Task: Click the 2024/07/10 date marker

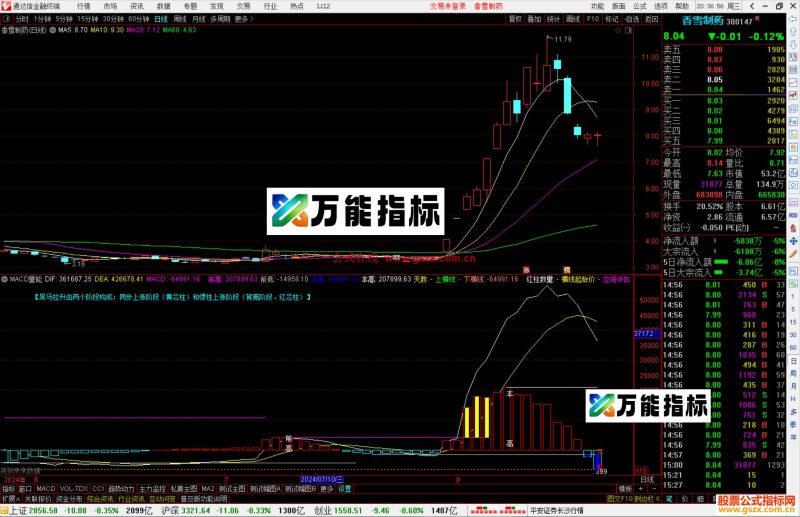Action: (x=321, y=480)
